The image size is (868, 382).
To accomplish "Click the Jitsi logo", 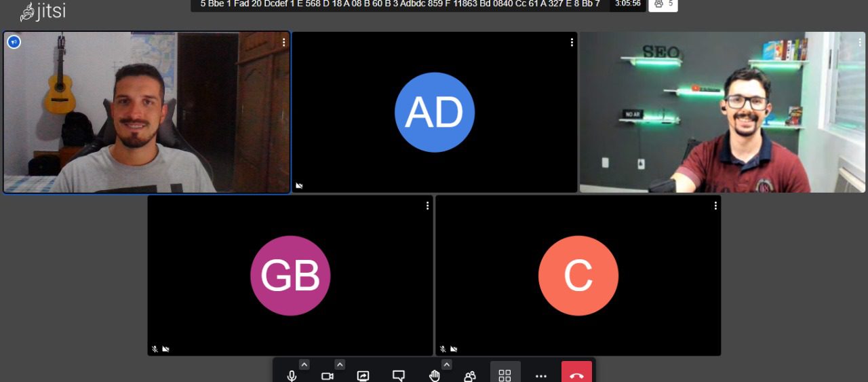I will (x=43, y=12).
